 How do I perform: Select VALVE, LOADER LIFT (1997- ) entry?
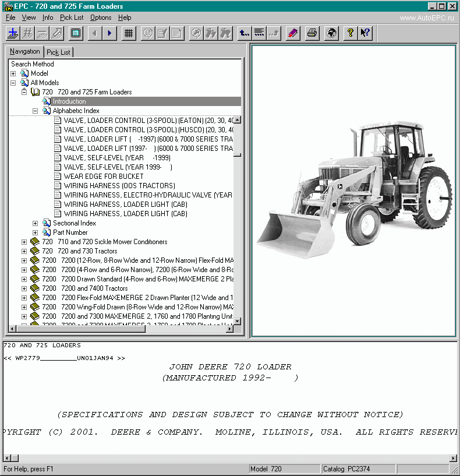tap(148, 148)
